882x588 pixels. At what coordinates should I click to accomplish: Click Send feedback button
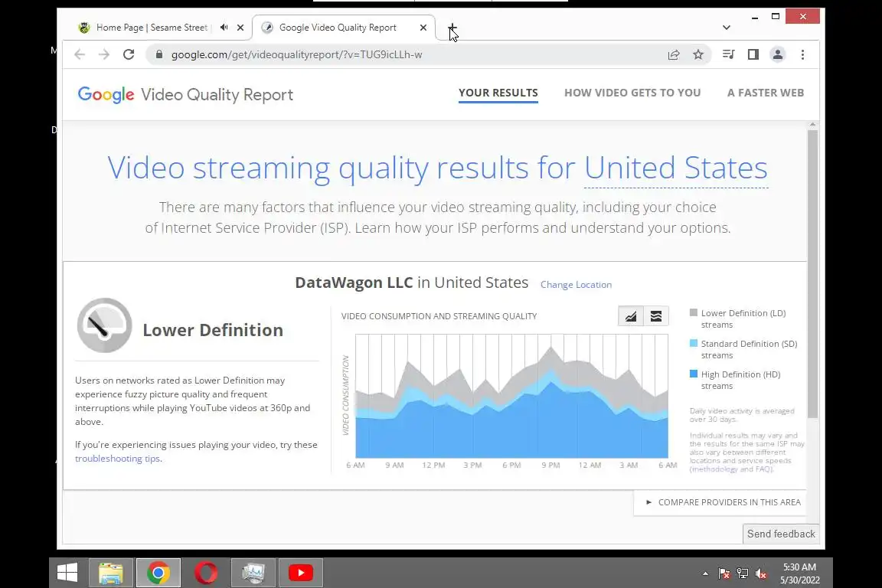click(781, 534)
